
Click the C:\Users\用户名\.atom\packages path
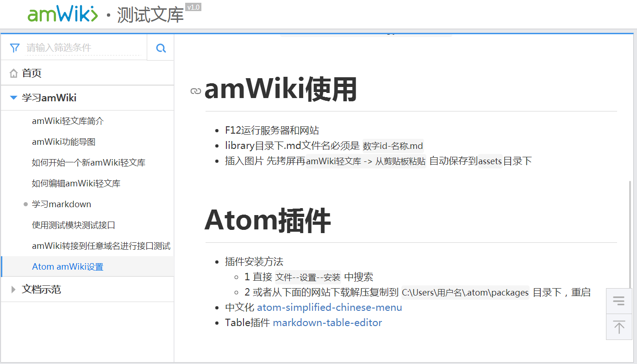465,293
